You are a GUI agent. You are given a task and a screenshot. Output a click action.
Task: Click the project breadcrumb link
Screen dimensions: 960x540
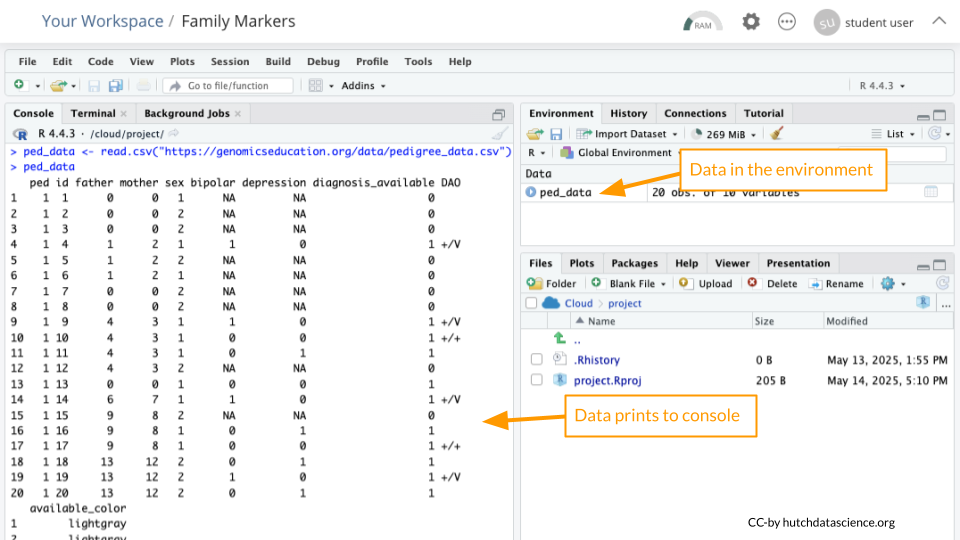click(x=624, y=303)
